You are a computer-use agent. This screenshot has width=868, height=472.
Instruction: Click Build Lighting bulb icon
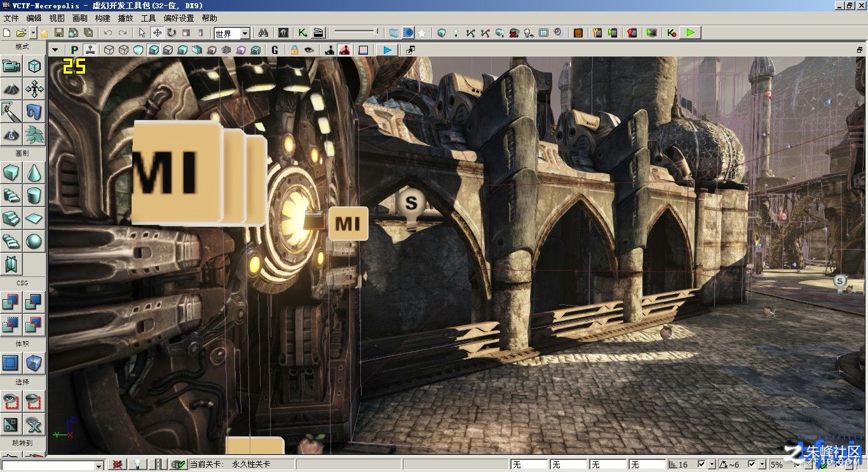tap(456, 33)
